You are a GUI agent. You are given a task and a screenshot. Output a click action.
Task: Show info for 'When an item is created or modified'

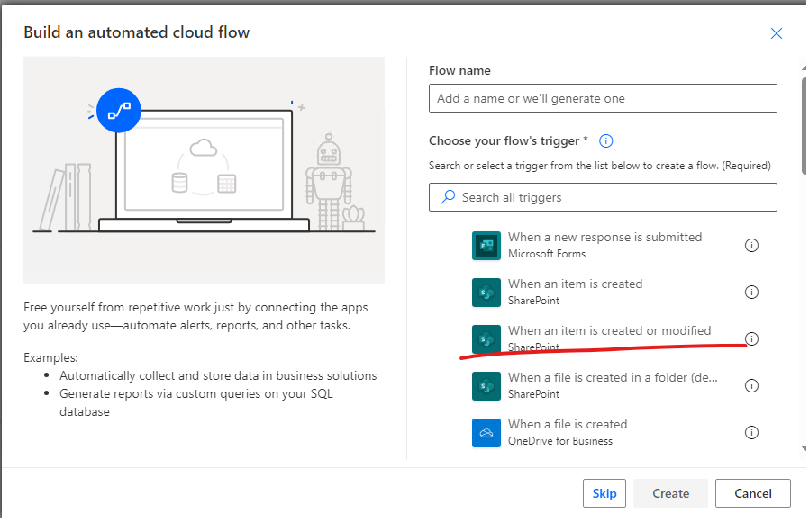click(x=751, y=338)
